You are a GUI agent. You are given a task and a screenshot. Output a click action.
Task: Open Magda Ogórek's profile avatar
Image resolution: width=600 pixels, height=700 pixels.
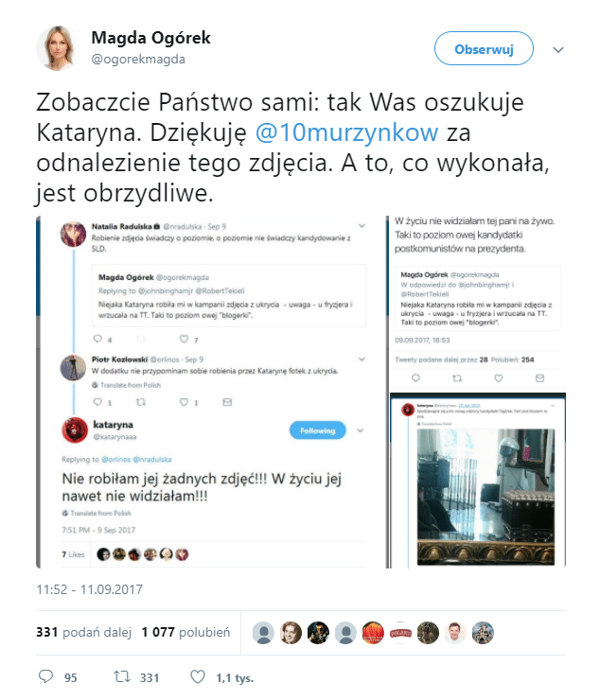pos(58,48)
